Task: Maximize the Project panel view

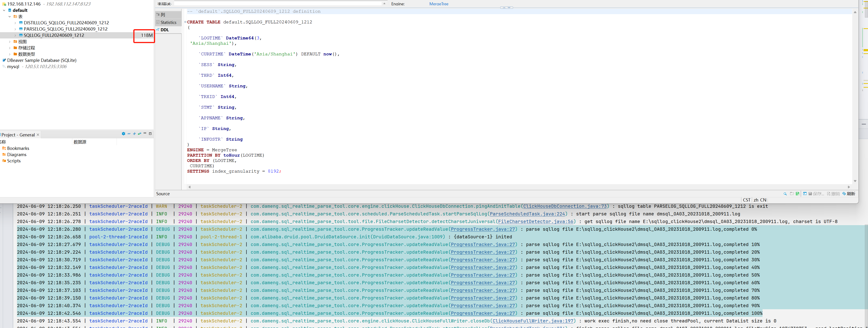Action: coord(150,134)
